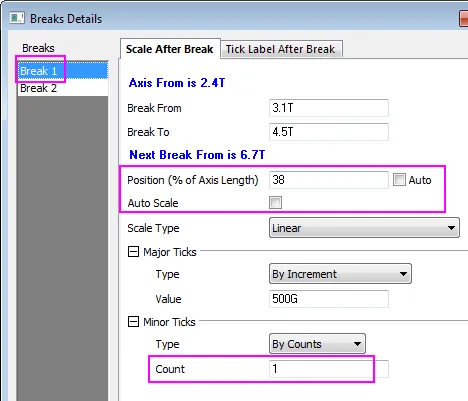Click the Major Ticks Value field
Screen dimensions: 468x401
click(329, 299)
